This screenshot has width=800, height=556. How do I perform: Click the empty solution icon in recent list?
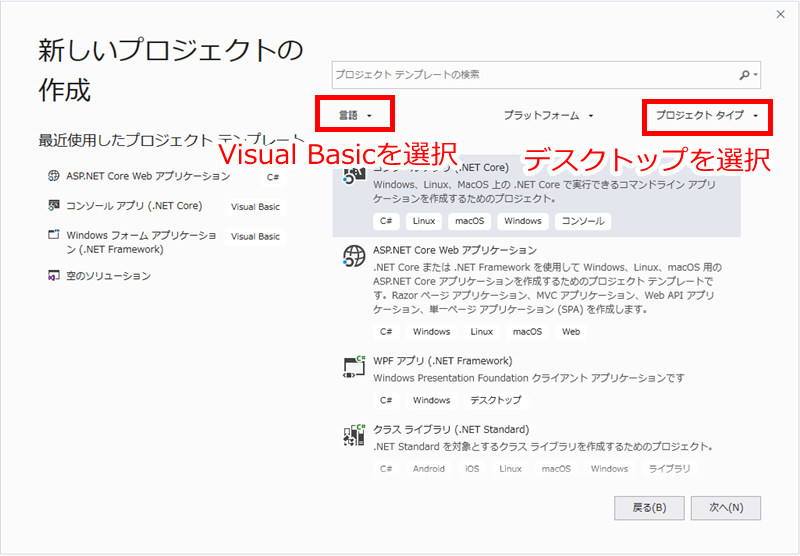(x=54, y=276)
